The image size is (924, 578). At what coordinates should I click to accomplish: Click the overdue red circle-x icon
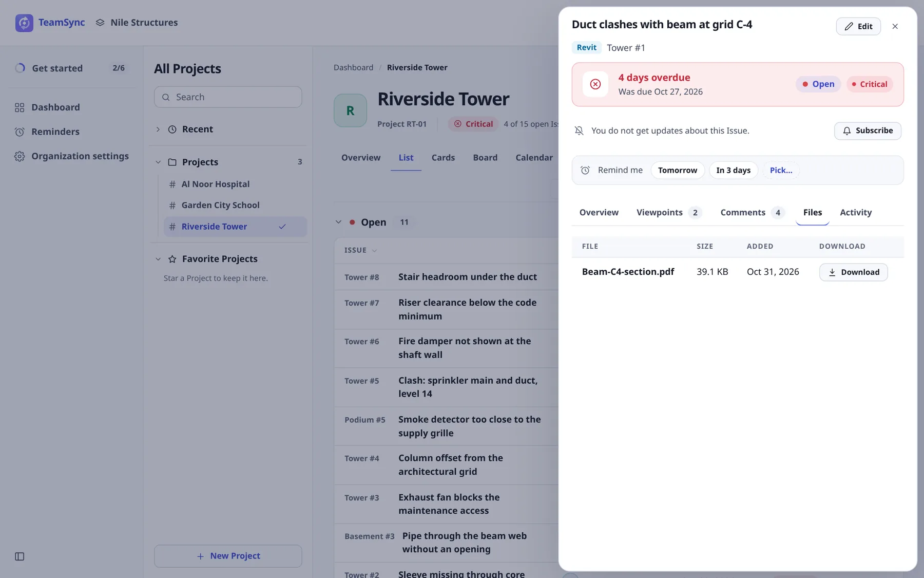[x=595, y=84]
